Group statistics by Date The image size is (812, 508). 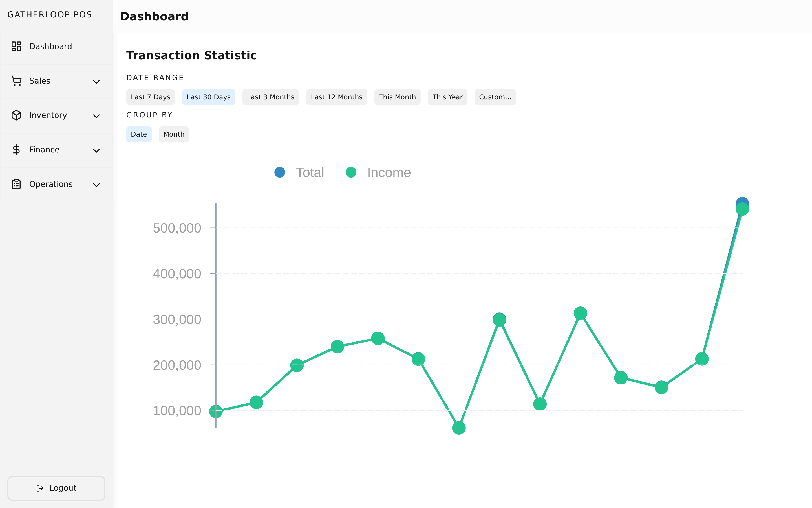click(x=139, y=134)
